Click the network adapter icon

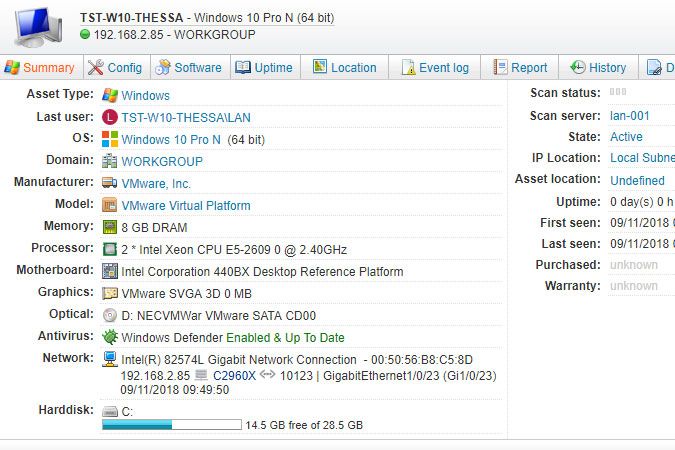(x=110, y=359)
